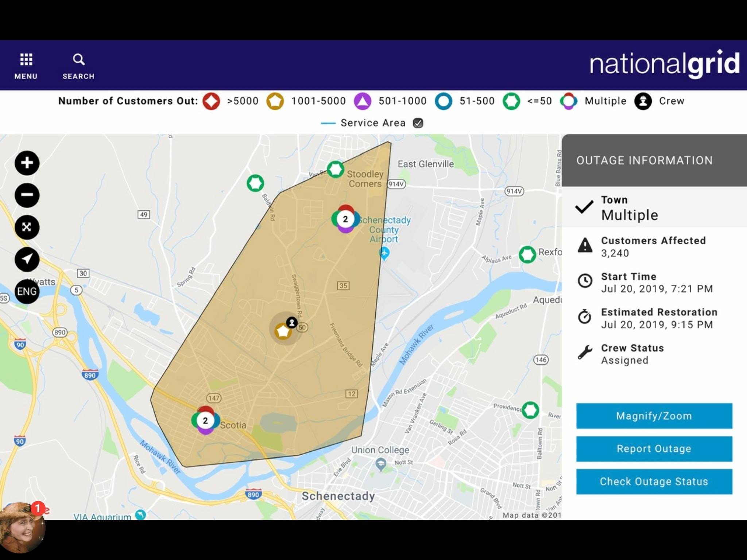Click the Union College map pin
This screenshot has height=560, width=747.
coord(381,464)
